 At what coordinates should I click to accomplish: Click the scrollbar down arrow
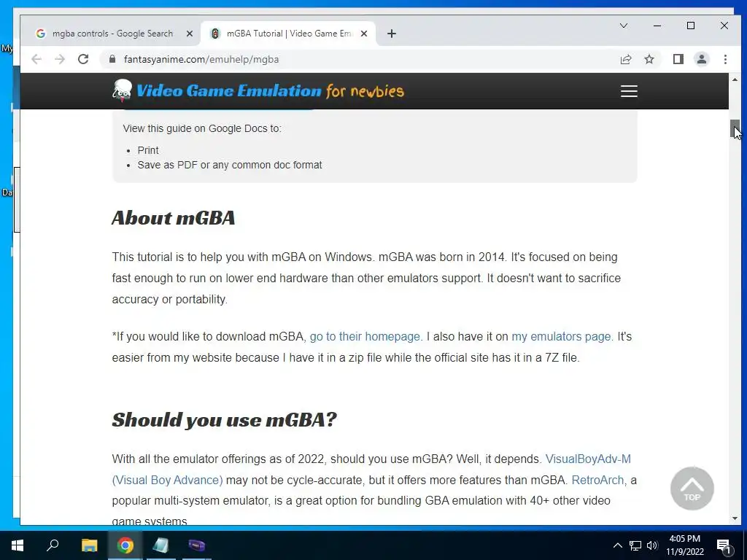pyautogui.click(x=735, y=518)
